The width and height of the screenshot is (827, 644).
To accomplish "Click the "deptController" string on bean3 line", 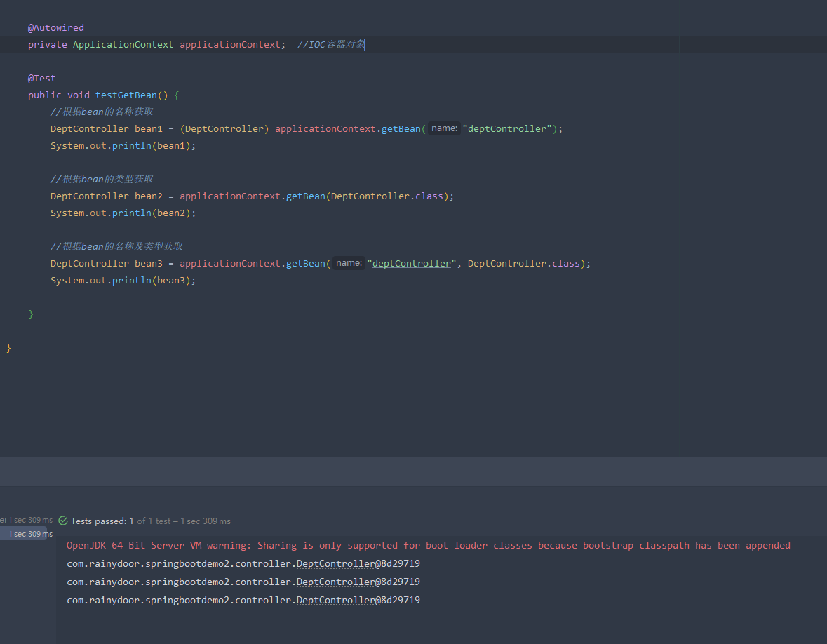I will (412, 263).
